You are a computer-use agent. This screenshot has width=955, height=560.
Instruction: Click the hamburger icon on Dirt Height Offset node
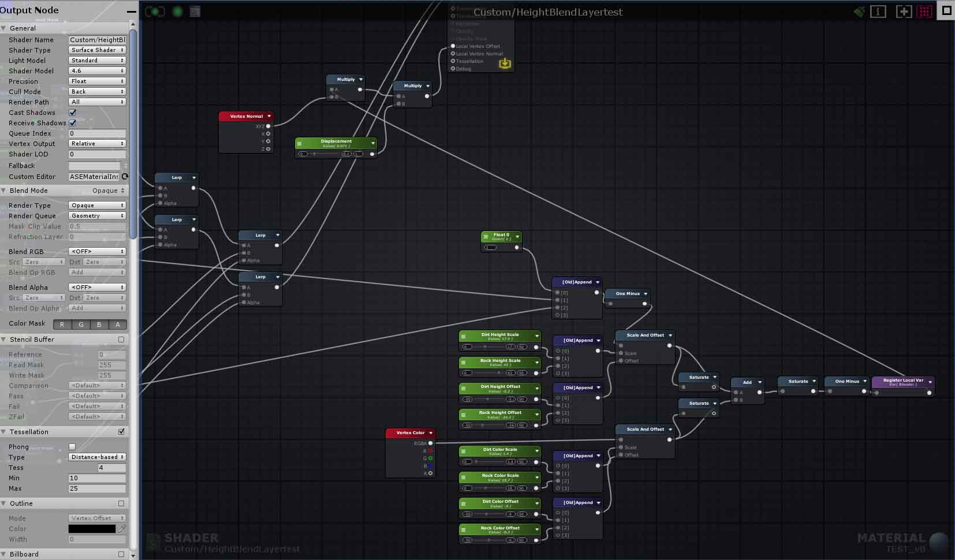463,389
